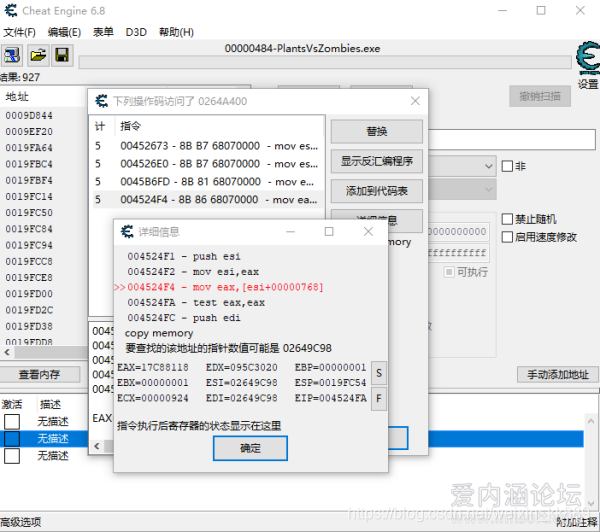The width and height of the screenshot is (600, 532).
Task: Open the D3D menu
Action: (x=136, y=32)
